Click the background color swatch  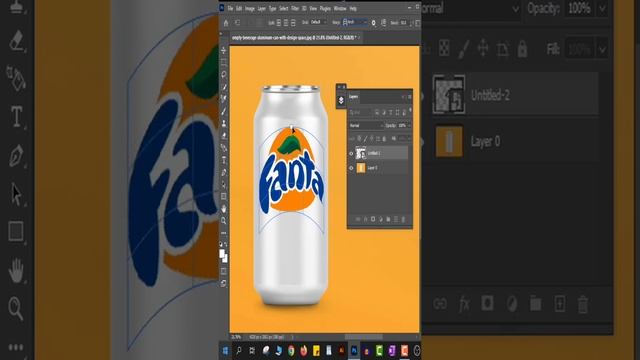226,259
